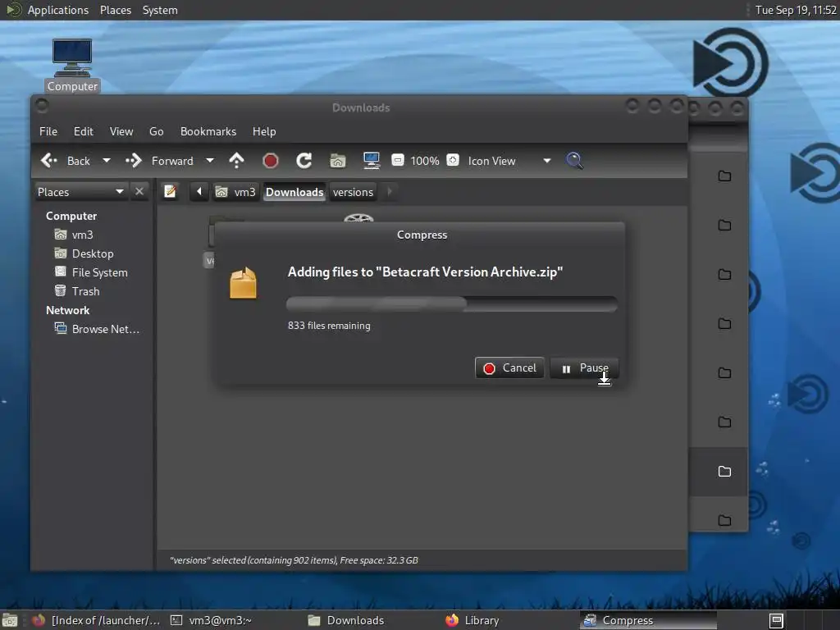Click the show desktop taskbar icon

[x=10, y=620]
